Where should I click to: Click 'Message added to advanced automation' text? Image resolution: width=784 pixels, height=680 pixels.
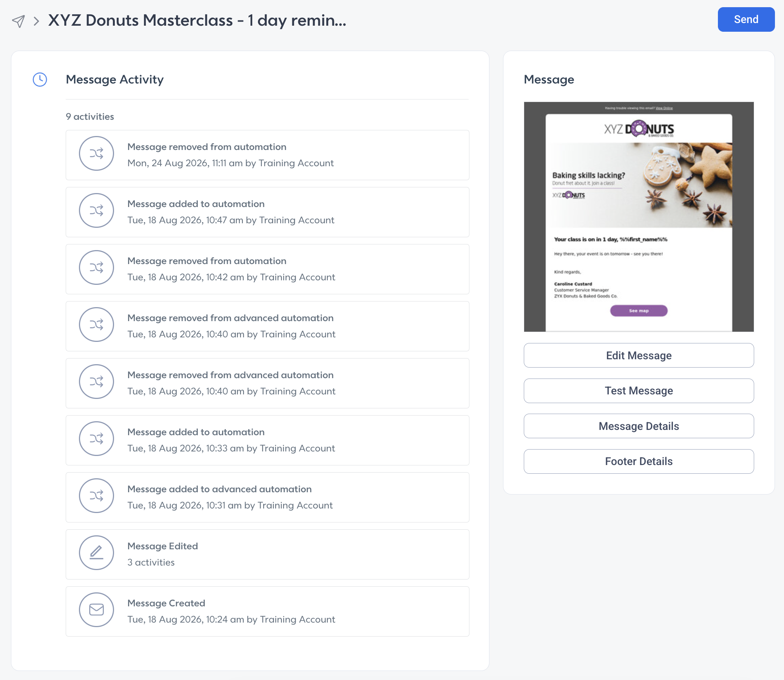pyautogui.click(x=220, y=489)
